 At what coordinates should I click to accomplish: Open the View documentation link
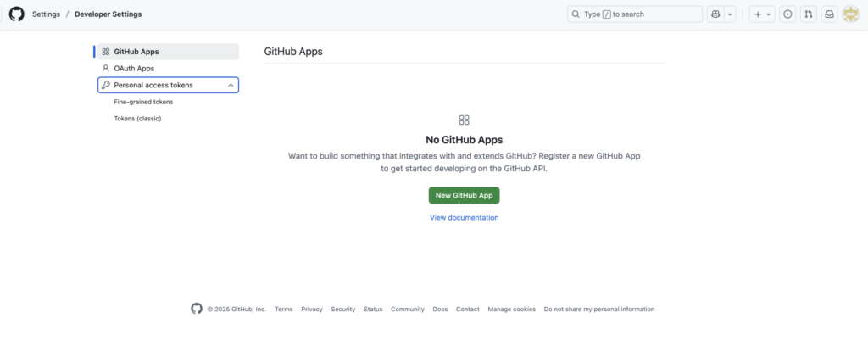(x=464, y=218)
